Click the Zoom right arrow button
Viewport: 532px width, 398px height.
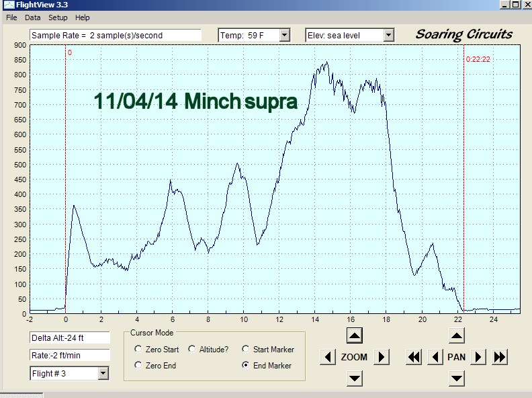point(382,357)
